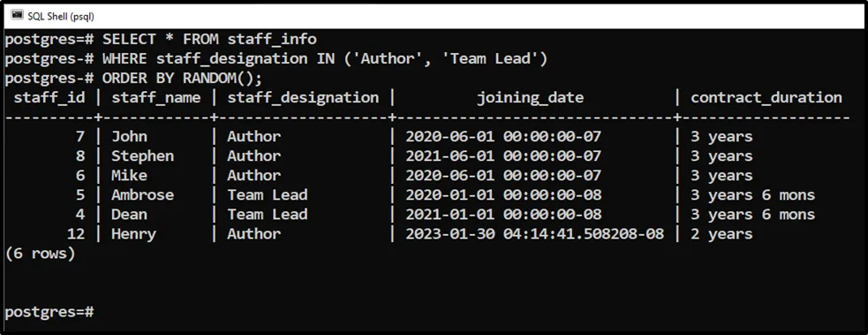Click the empty postgres=# prompt at bottom
This screenshot has height=335, width=868.
point(49,312)
